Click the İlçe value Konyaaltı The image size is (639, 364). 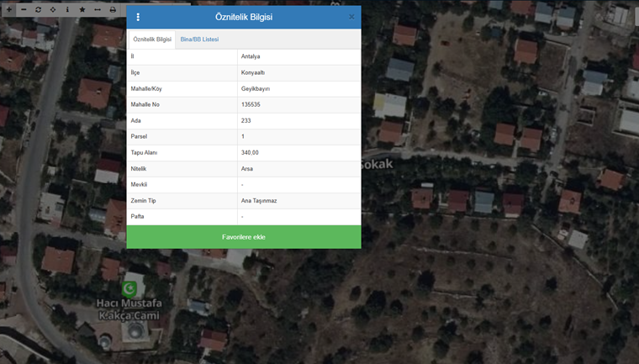(x=254, y=73)
